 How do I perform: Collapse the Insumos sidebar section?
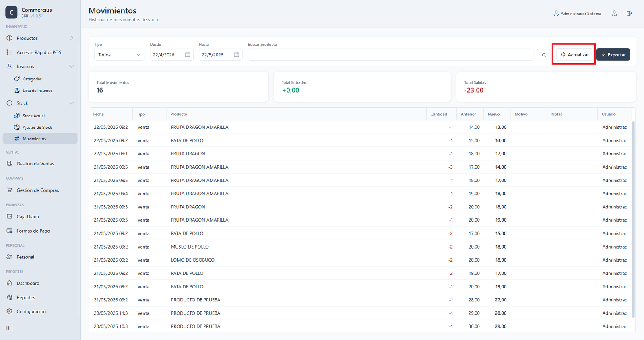click(72, 66)
